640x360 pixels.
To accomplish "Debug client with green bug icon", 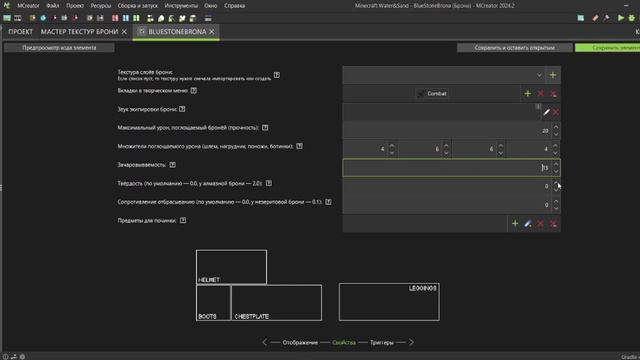I will coord(632,18).
